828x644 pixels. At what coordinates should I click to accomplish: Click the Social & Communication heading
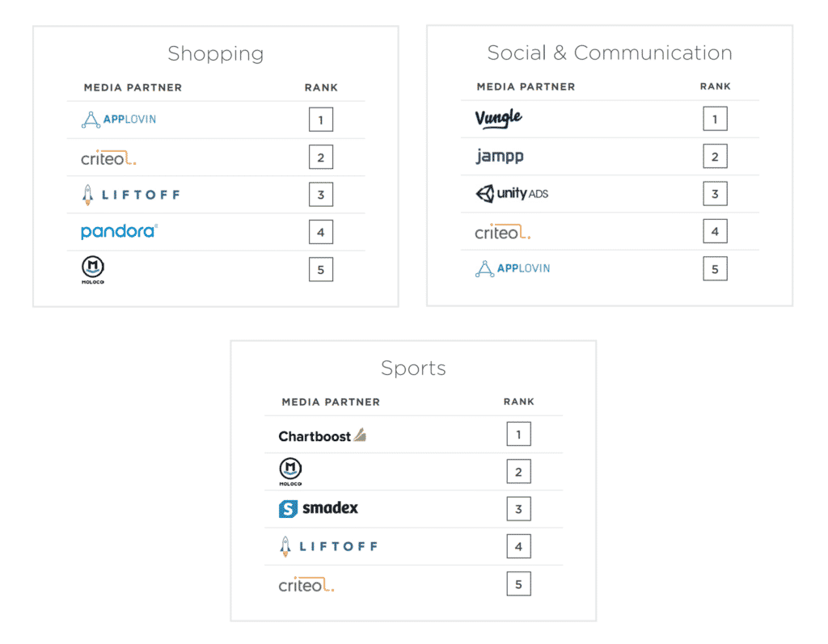pyautogui.click(x=610, y=53)
